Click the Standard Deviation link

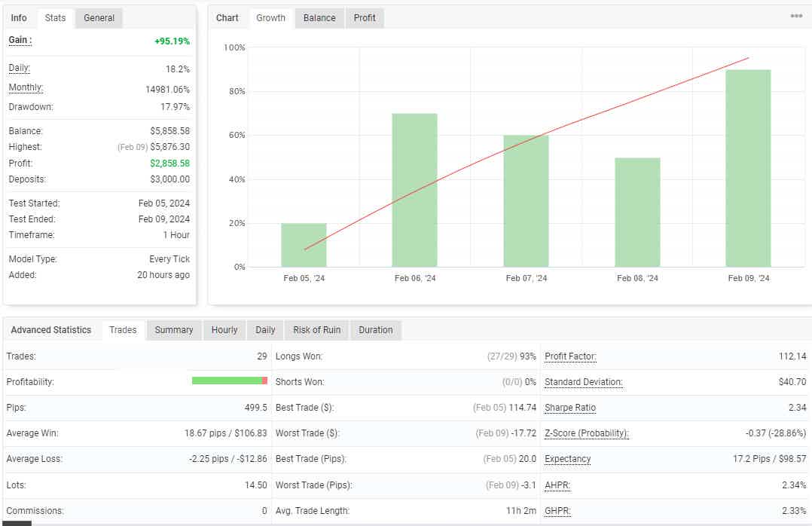point(583,382)
